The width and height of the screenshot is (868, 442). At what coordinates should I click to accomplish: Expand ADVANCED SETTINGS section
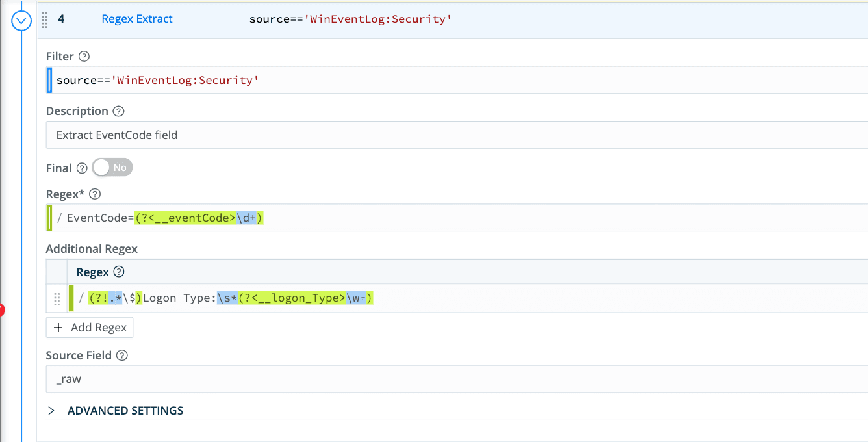point(125,410)
